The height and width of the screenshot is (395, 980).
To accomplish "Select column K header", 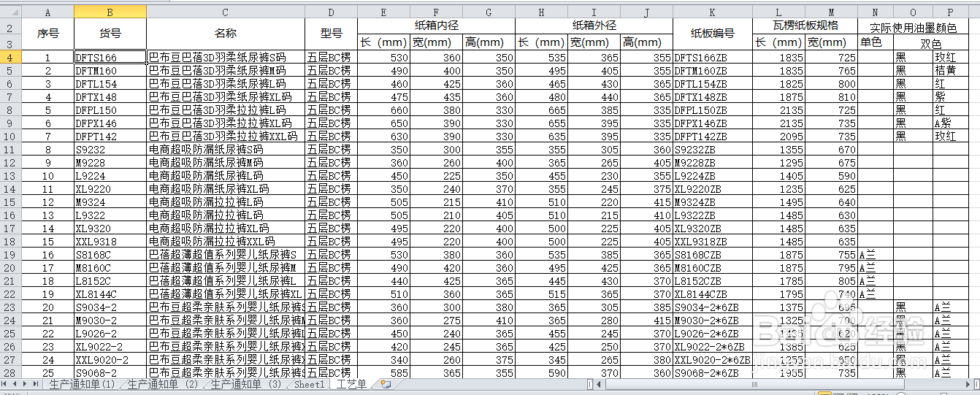I will click(x=712, y=12).
